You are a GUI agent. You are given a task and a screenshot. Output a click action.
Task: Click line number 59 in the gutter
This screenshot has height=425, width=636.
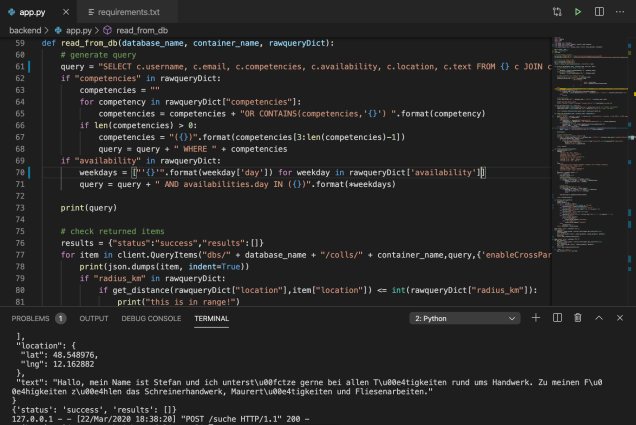[x=20, y=43]
